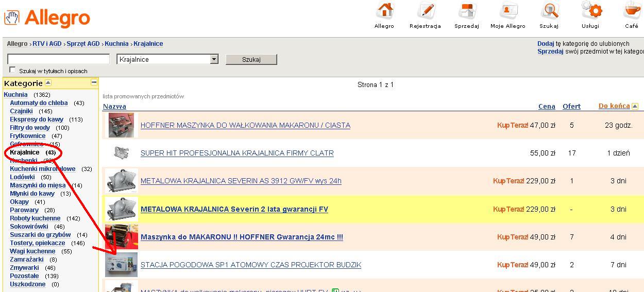Select Roboty kuchenne category

tap(35, 218)
